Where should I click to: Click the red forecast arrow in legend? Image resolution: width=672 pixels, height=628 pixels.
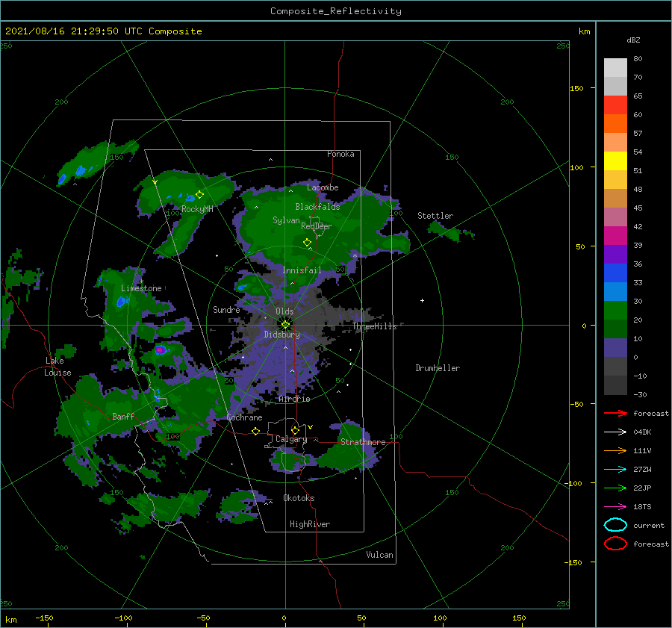(x=615, y=413)
